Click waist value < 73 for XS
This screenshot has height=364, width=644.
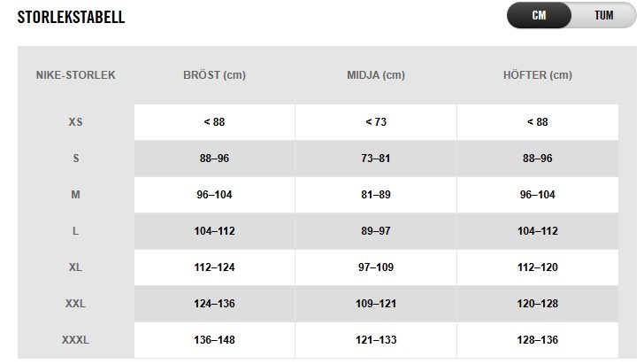coord(375,122)
